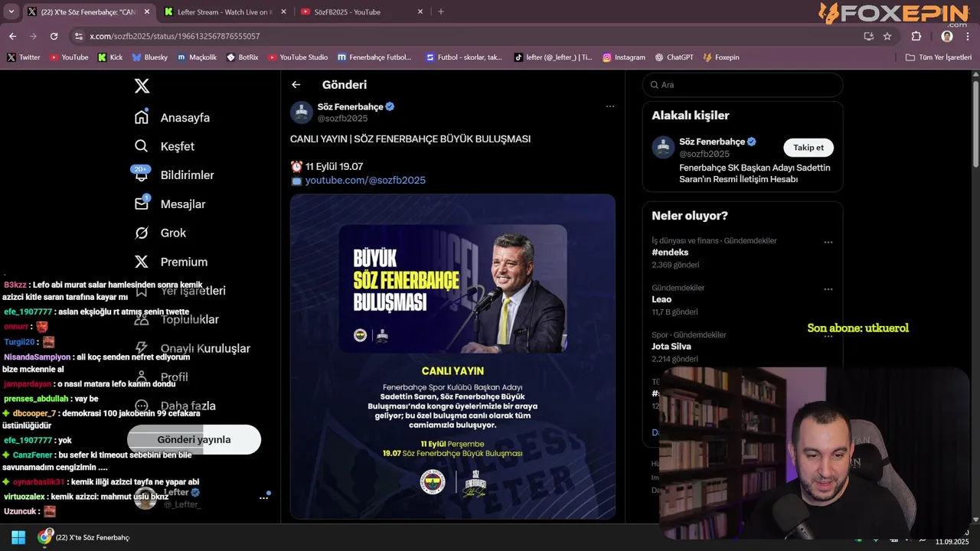Viewport: 980px width, 551px height.
Task: Click Takip et follow button
Action: (x=808, y=148)
